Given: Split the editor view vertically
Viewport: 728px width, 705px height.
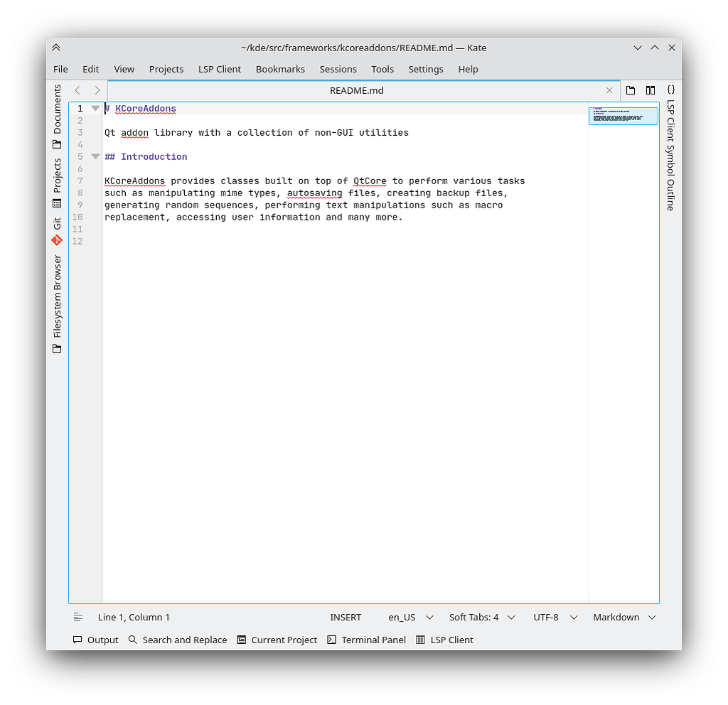Looking at the screenshot, I should [650, 90].
